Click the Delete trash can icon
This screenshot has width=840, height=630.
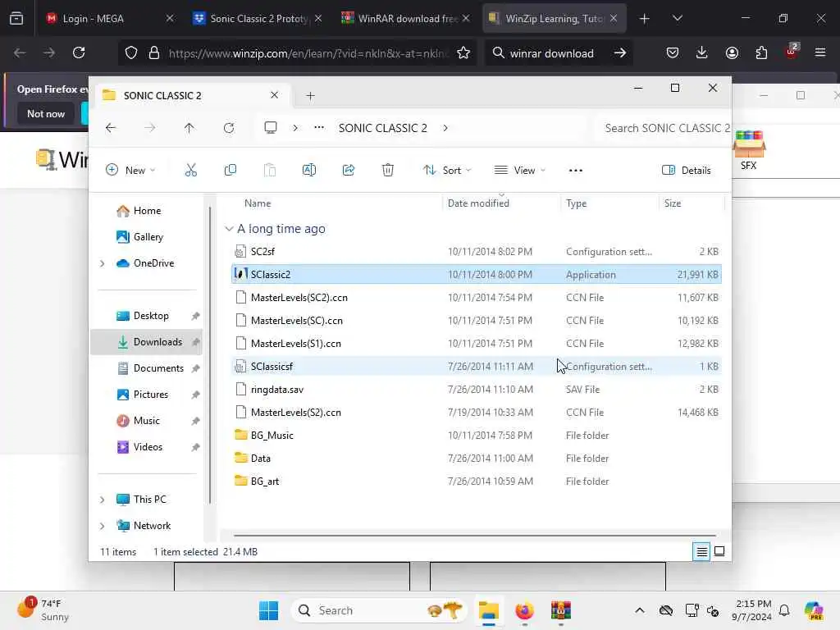388,171
